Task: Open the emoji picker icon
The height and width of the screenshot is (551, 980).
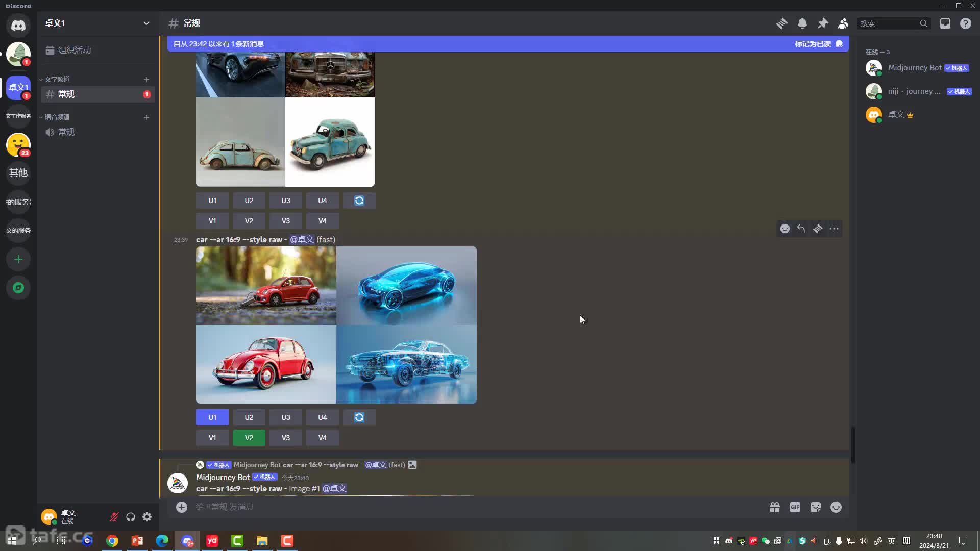Action: [836, 507]
